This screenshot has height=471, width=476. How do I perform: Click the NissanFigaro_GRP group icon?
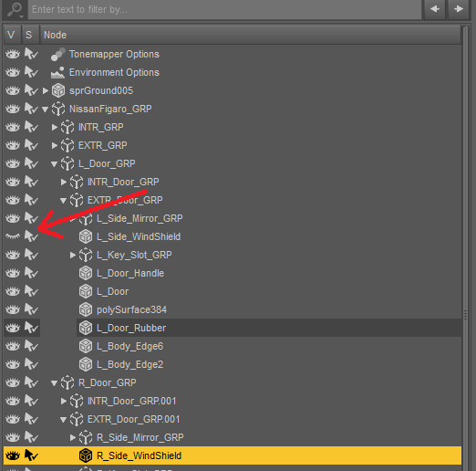coord(58,109)
